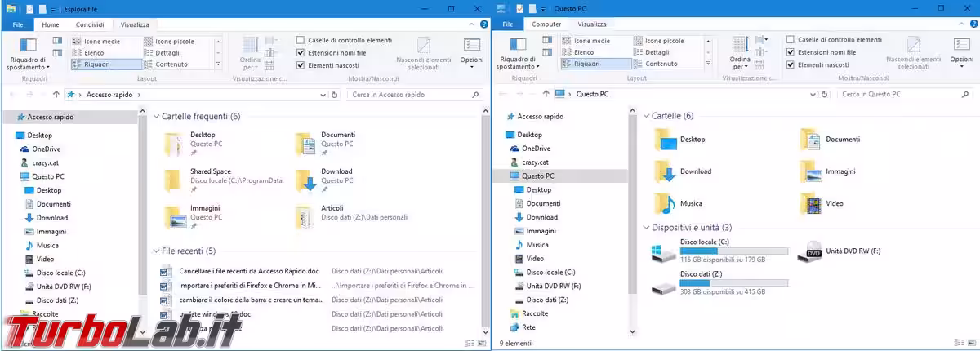Disable Elementi nascosti in left window
Screen dimensions: 980x351
(301, 64)
